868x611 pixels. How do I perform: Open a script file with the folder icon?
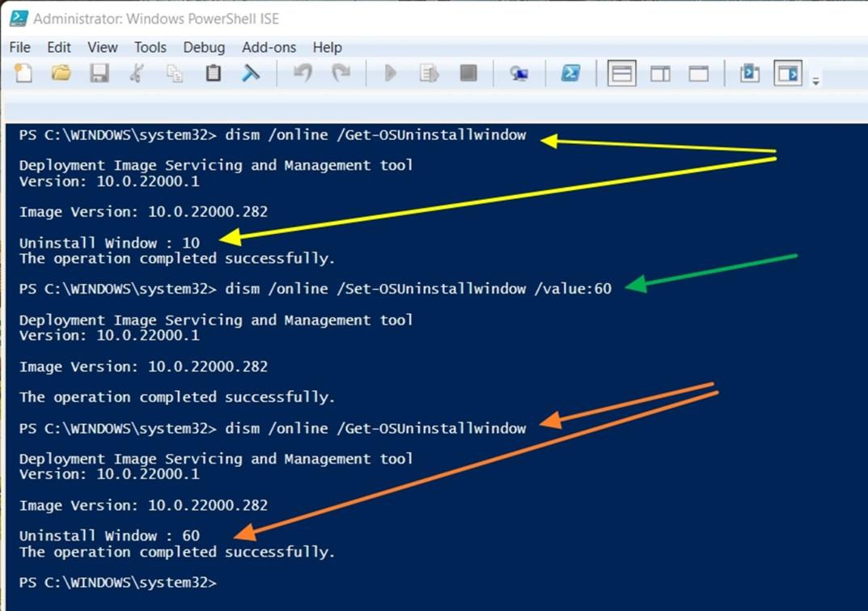(61, 74)
